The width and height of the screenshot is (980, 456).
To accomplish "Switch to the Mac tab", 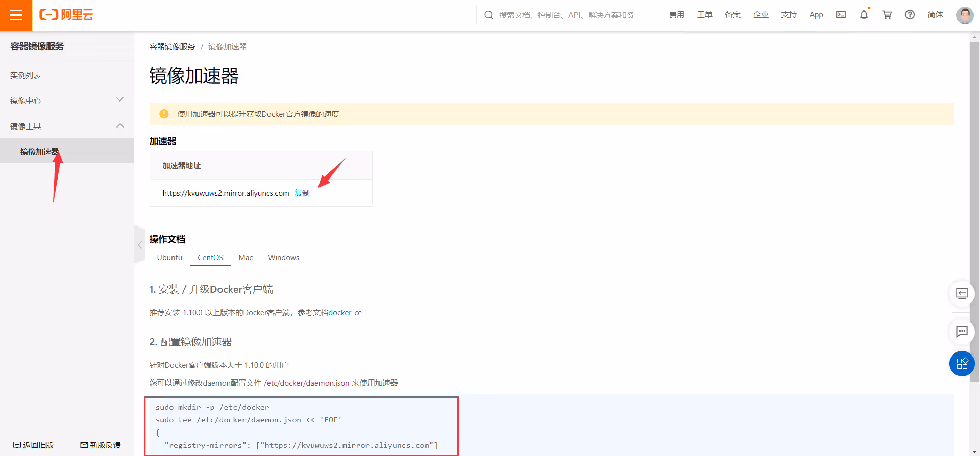I will coord(246,258).
